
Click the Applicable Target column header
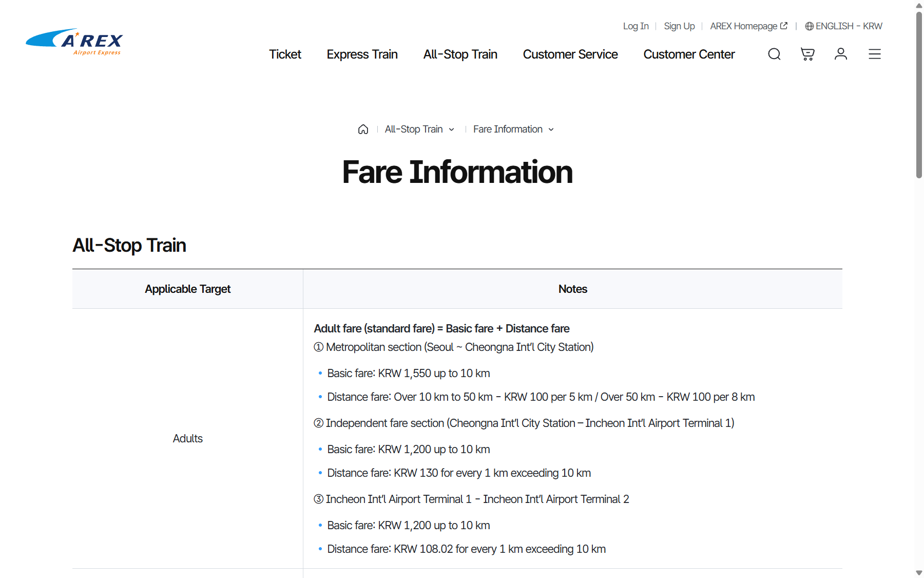tap(187, 289)
